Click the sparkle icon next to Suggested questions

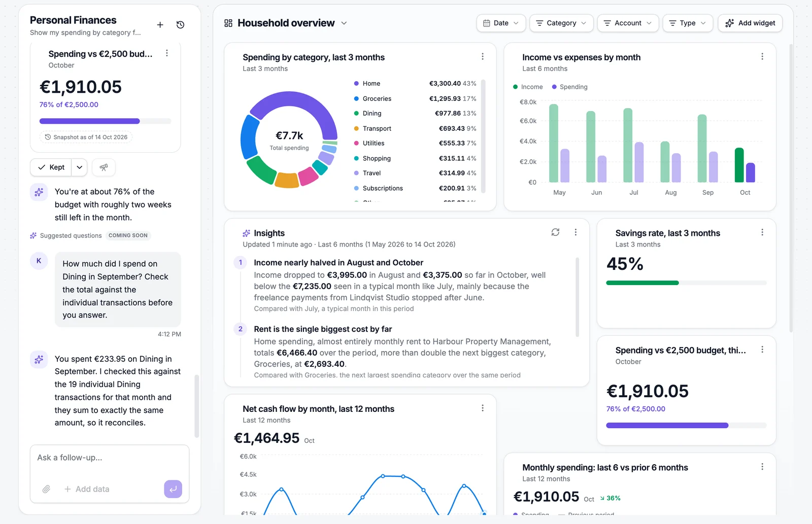coord(33,235)
